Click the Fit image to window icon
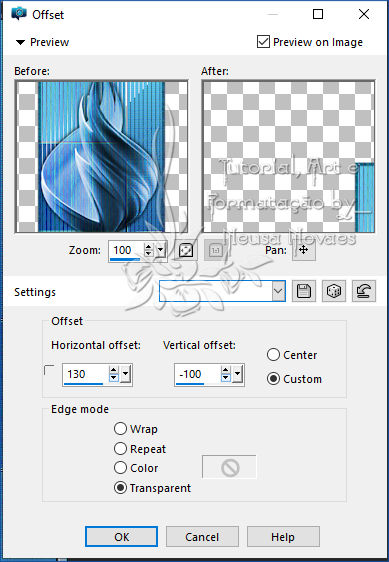389x562 pixels. pyautogui.click(x=186, y=251)
